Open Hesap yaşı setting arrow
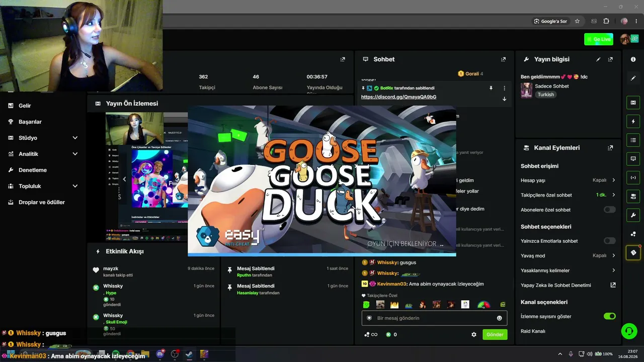Screen dimensions: 644x362 coord(613,180)
